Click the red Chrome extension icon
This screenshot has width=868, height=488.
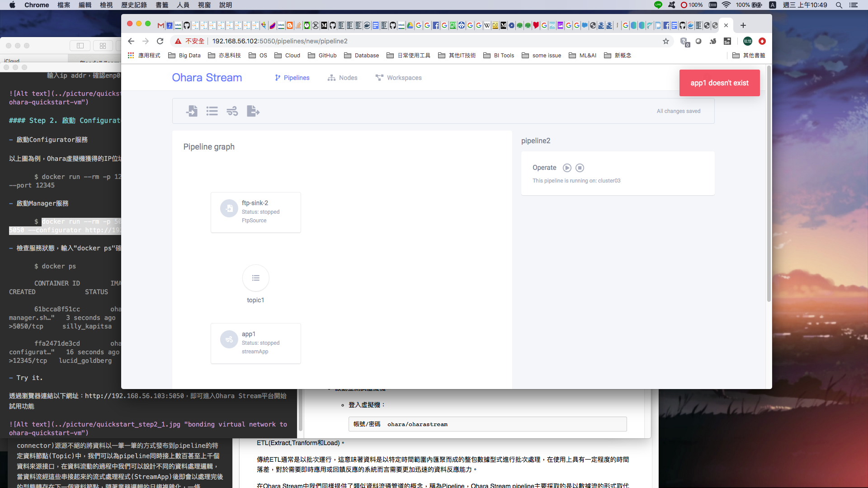tap(762, 41)
